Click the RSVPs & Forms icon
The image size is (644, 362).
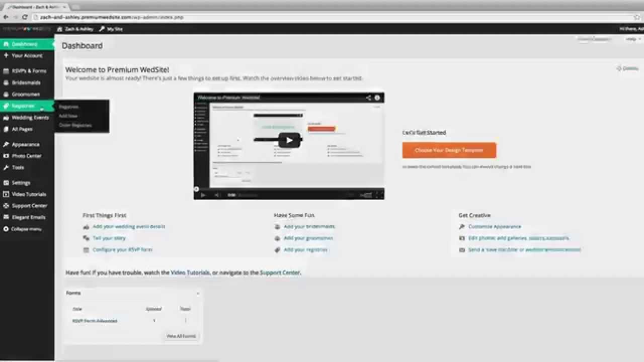pyautogui.click(x=6, y=71)
